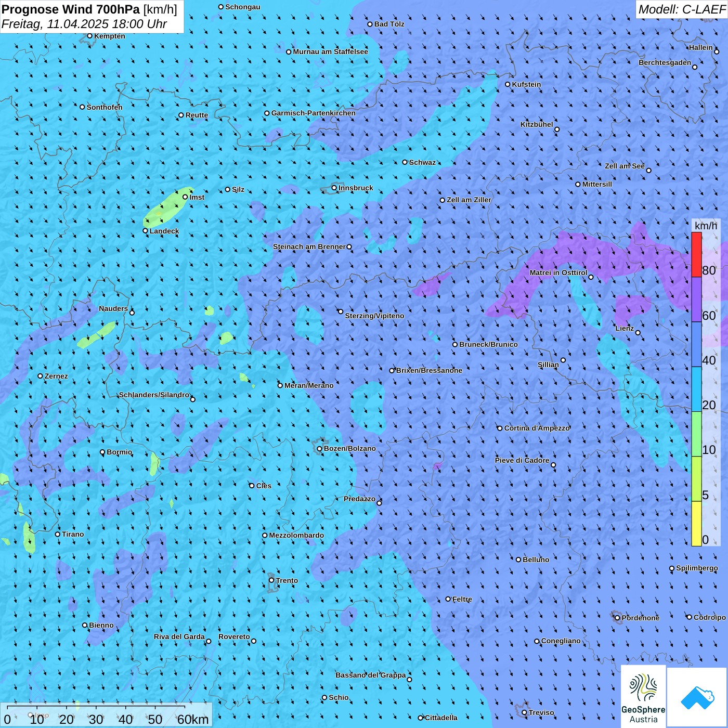Click the 'Berchtesgaden' label
The image size is (728, 728).
click(665, 62)
